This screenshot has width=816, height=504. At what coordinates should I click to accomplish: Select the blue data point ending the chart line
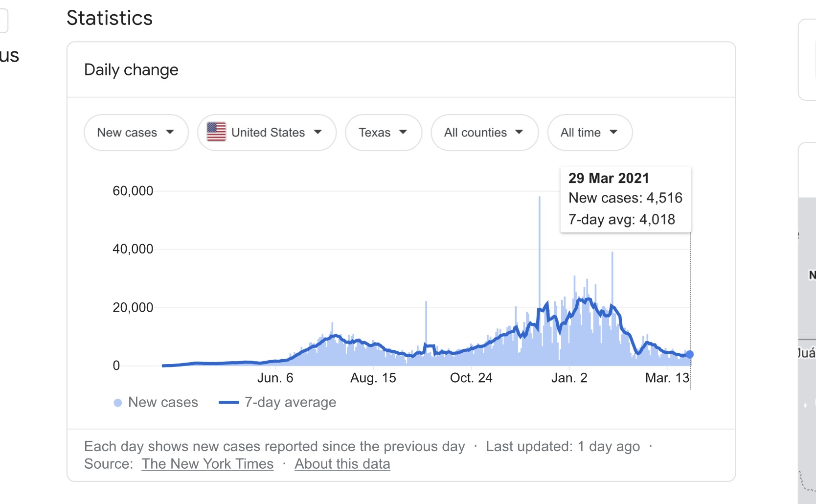pos(689,354)
